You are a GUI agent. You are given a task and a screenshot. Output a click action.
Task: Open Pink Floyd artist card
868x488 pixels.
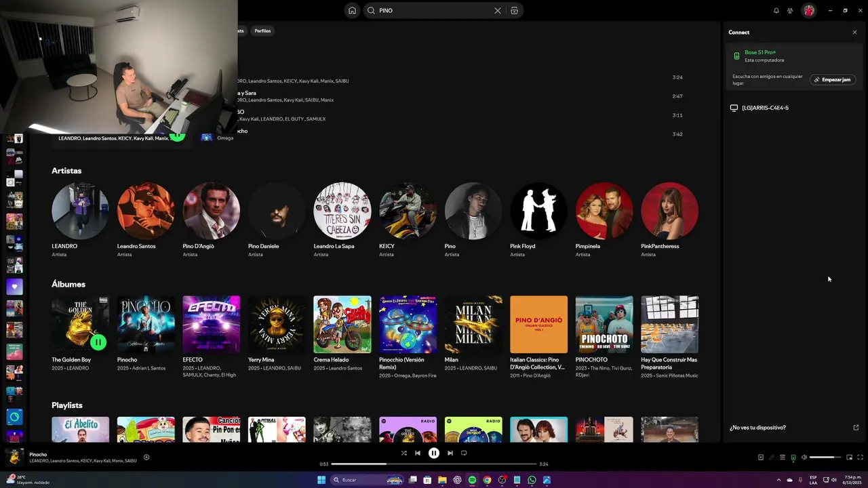tap(538, 220)
